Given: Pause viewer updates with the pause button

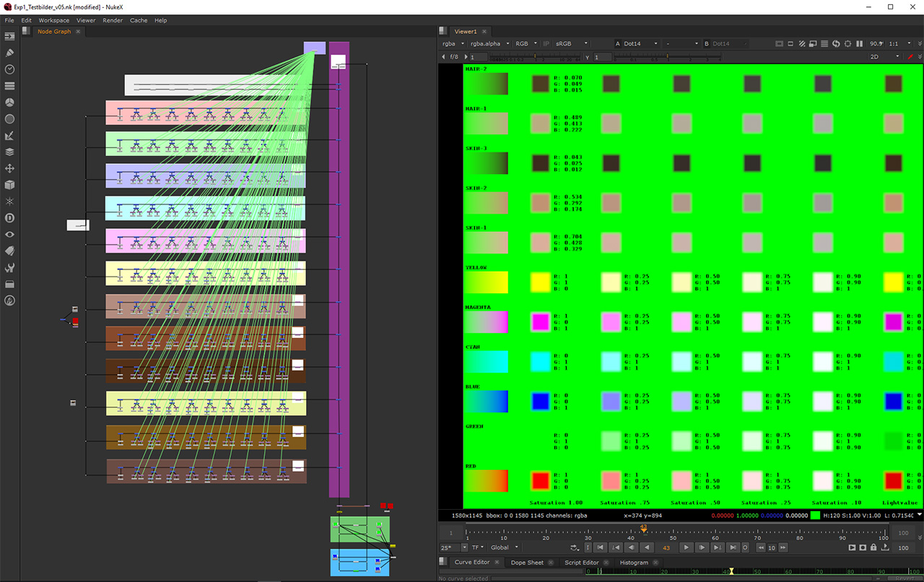Looking at the screenshot, I should click(x=859, y=43).
